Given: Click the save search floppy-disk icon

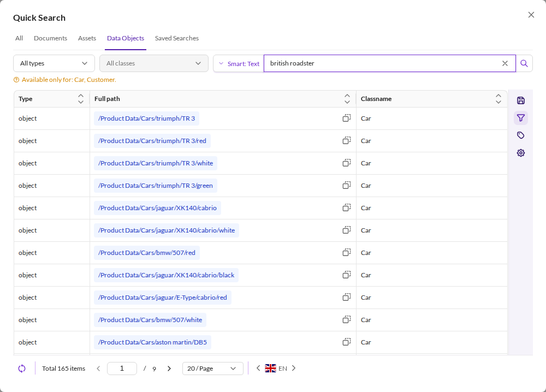Looking at the screenshot, I should pyautogui.click(x=520, y=100).
